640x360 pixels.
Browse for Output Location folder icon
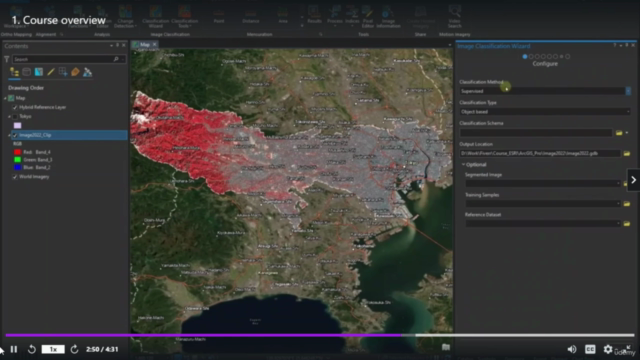point(627,153)
